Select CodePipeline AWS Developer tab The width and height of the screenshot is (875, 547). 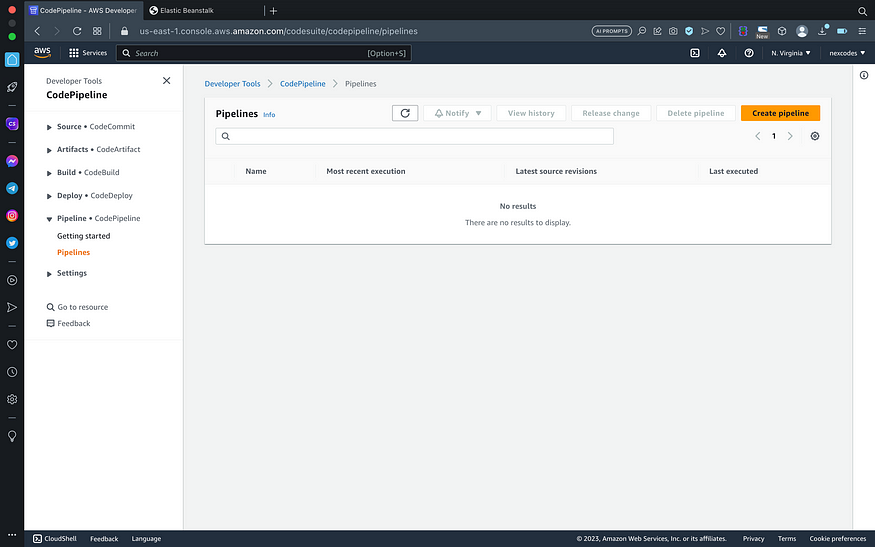(83, 11)
